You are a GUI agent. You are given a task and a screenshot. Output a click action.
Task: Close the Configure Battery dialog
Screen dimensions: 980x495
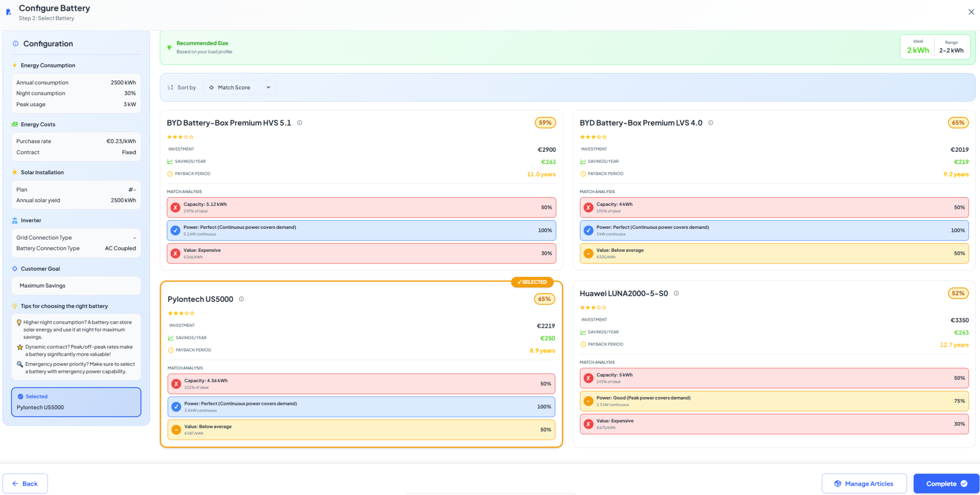(971, 12)
